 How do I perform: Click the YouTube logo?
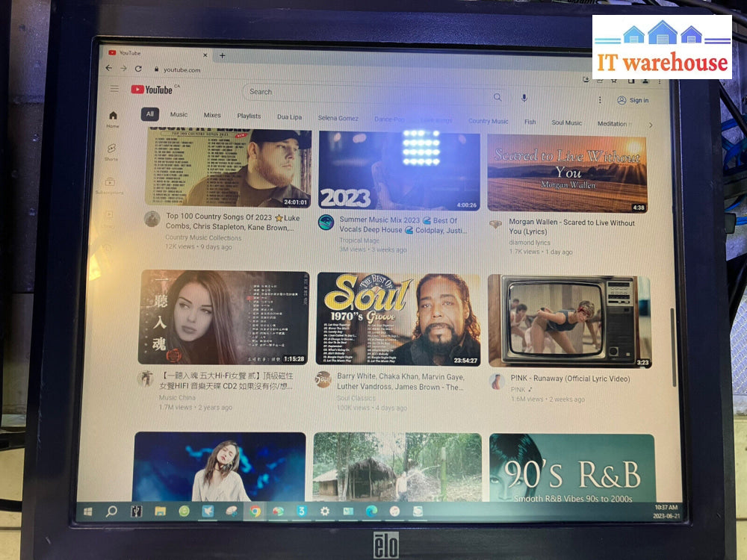(152, 90)
